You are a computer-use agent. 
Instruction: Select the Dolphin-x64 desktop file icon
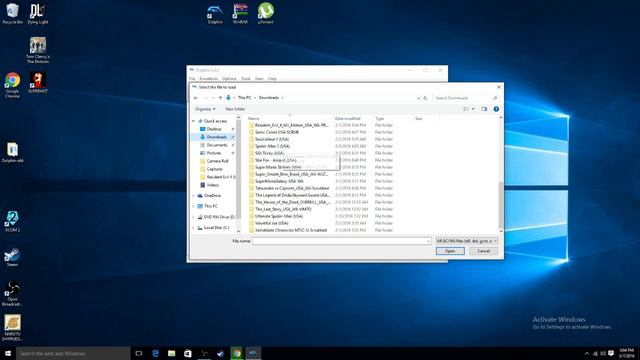(12, 152)
